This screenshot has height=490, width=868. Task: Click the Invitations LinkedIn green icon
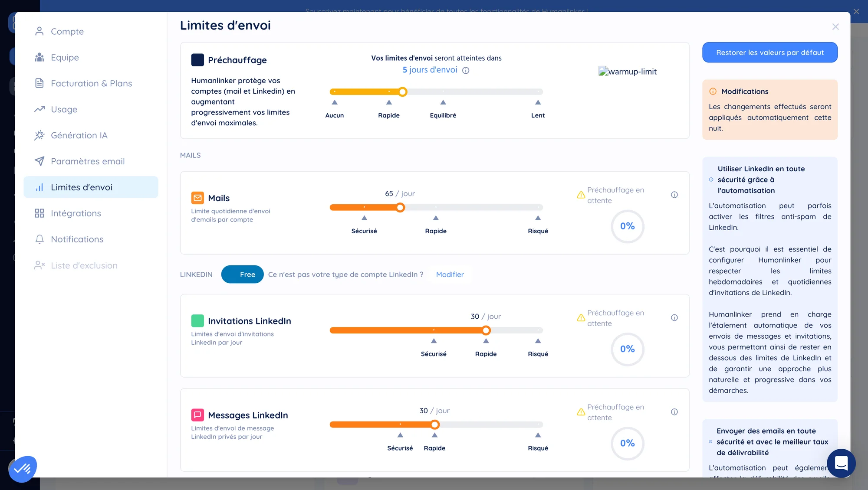tap(197, 321)
